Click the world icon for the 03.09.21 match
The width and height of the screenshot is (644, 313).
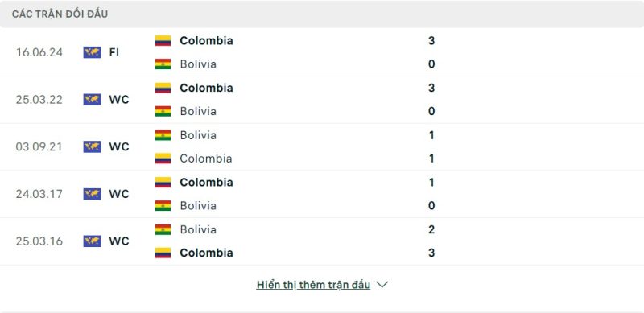[92, 146]
